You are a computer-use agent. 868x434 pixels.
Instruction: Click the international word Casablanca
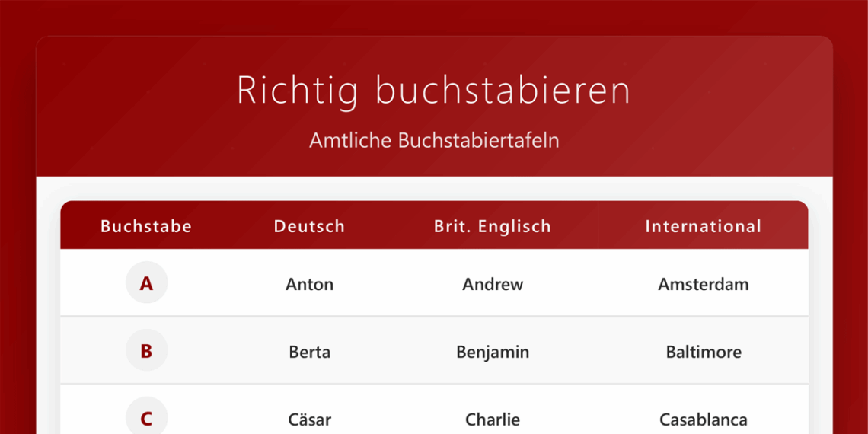pos(703,420)
